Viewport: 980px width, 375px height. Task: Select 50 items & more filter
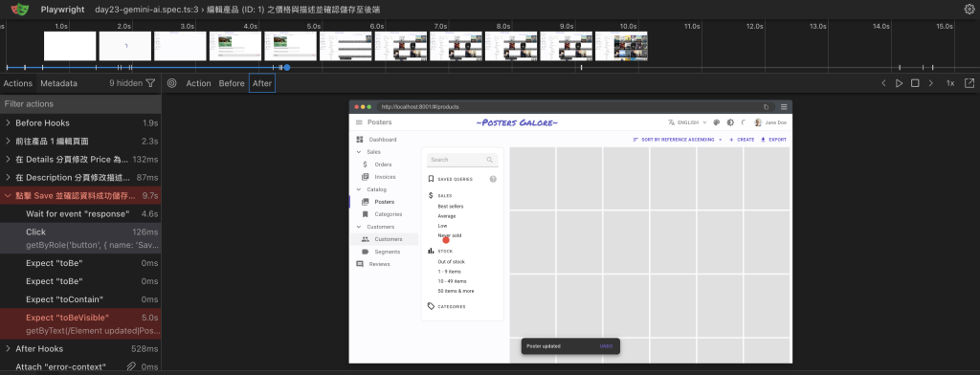tap(456, 291)
